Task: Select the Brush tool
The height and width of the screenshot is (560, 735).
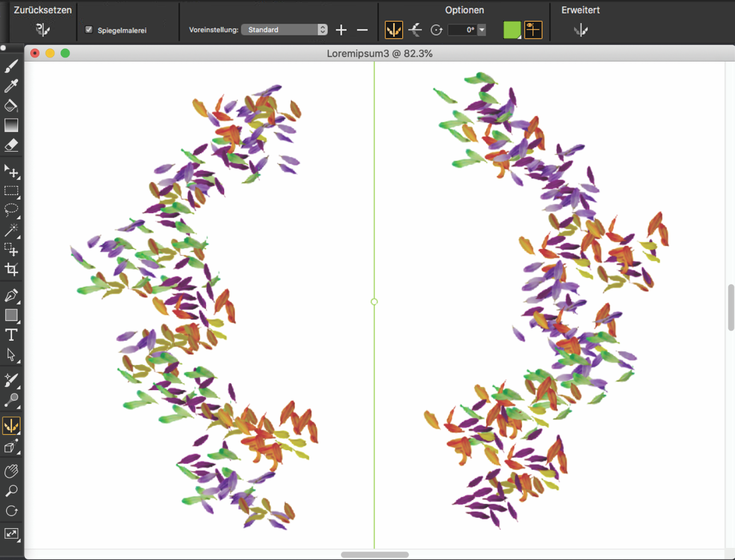Action: pos(11,66)
